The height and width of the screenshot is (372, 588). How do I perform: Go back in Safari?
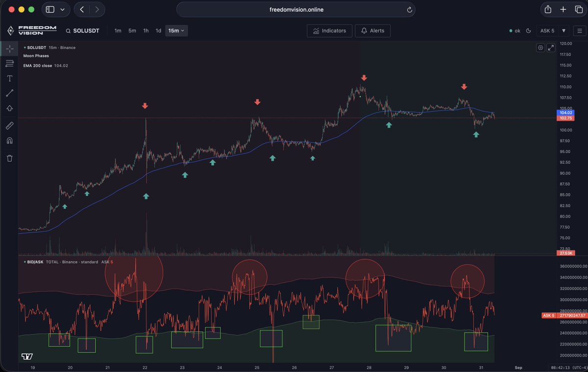[81, 9]
